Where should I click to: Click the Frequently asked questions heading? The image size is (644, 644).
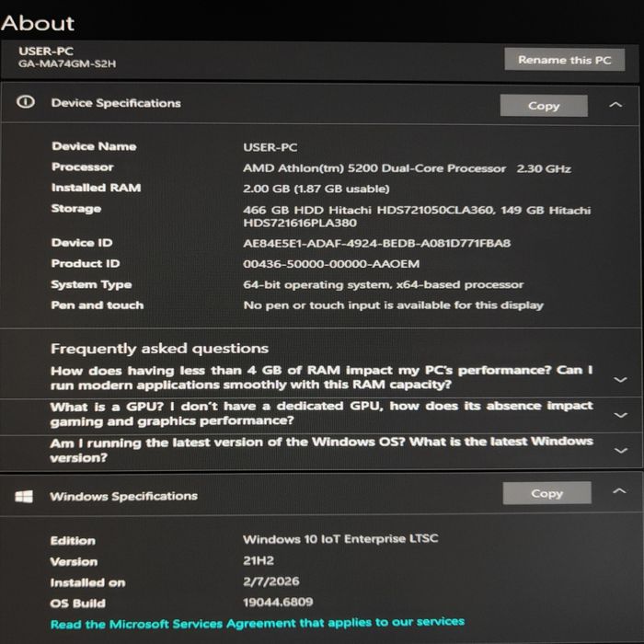[x=159, y=349]
